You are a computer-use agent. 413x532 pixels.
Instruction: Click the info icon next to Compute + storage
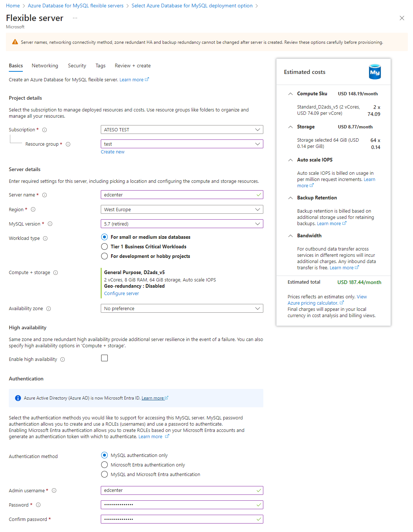pyautogui.click(x=56, y=273)
